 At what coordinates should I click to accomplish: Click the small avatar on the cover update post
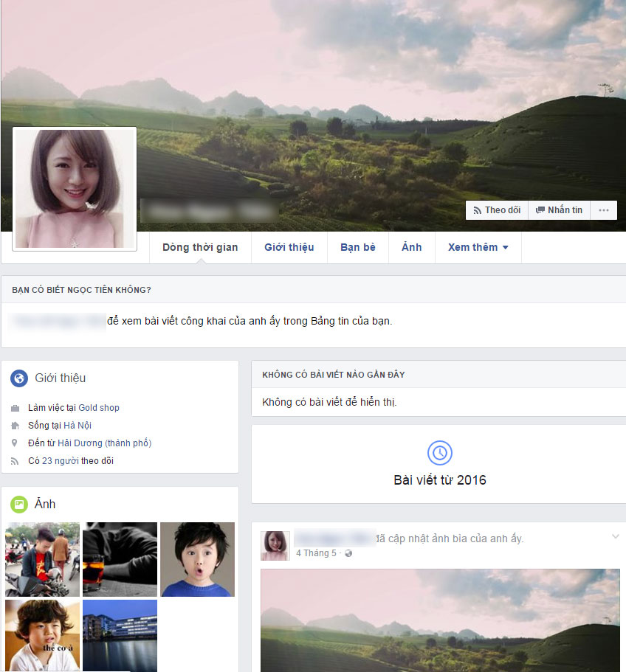tap(275, 546)
